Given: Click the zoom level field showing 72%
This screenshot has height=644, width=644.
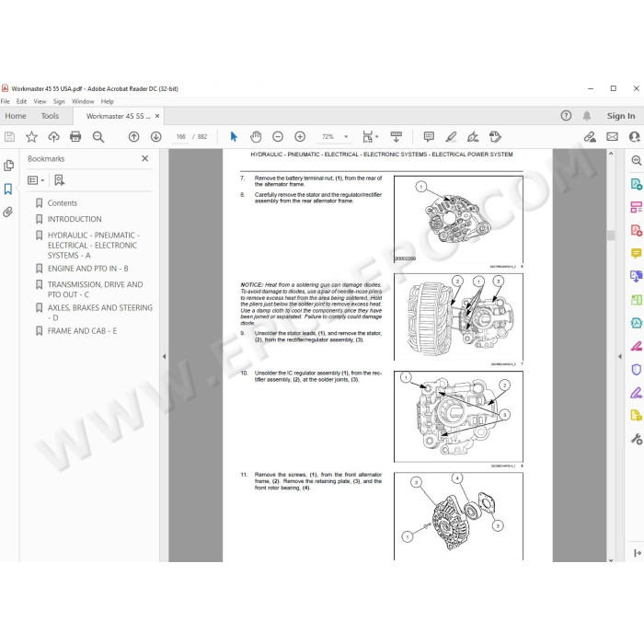Looking at the screenshot, I should pos(328,137).
